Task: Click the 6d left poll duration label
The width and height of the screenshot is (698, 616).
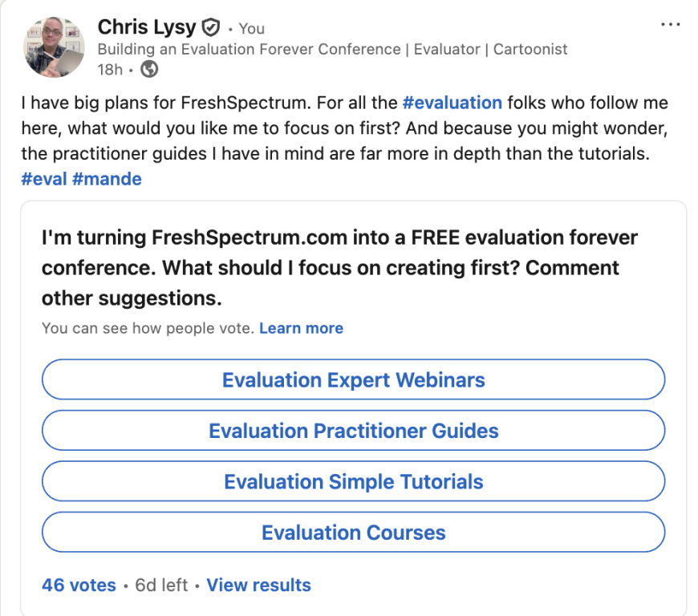Action: pos(161,585)
